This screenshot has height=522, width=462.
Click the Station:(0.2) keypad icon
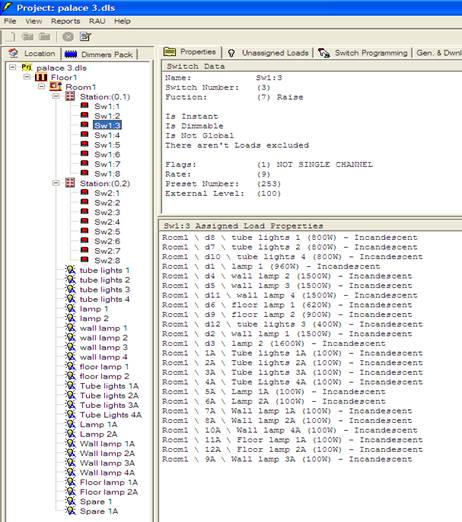point(70,183)
